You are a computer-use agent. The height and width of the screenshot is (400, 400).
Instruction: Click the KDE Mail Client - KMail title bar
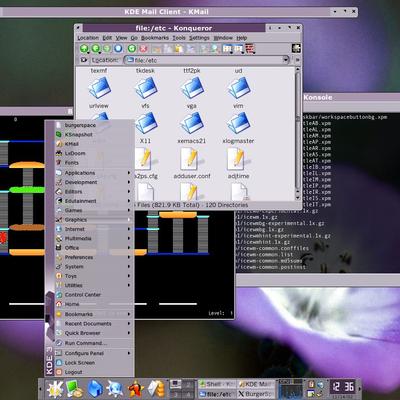(167, 12)
